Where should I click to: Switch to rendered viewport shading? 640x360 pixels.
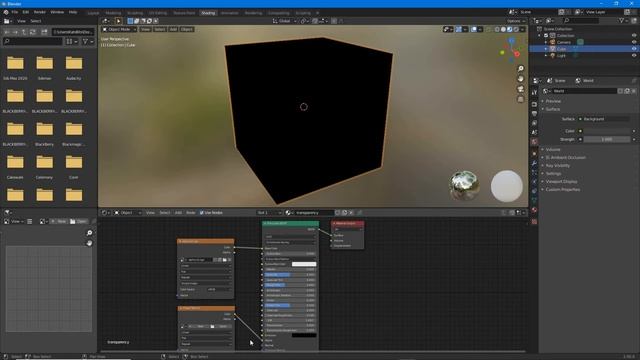tap(516, 29)
